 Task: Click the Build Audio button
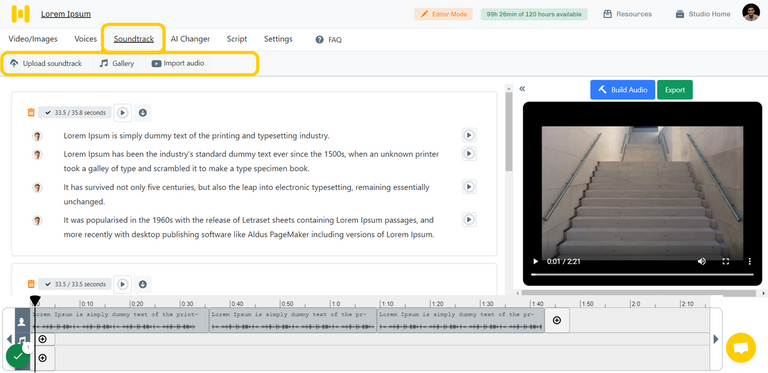click(623, 90)
